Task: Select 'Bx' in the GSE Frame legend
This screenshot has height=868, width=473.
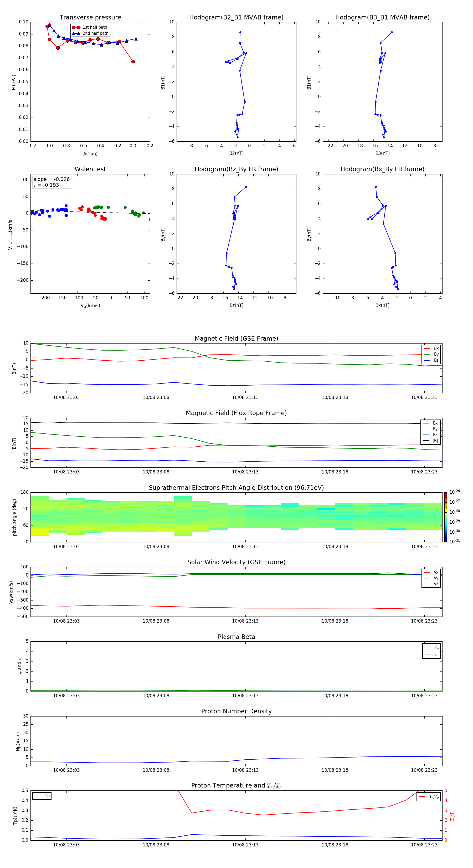Action: 431,349
